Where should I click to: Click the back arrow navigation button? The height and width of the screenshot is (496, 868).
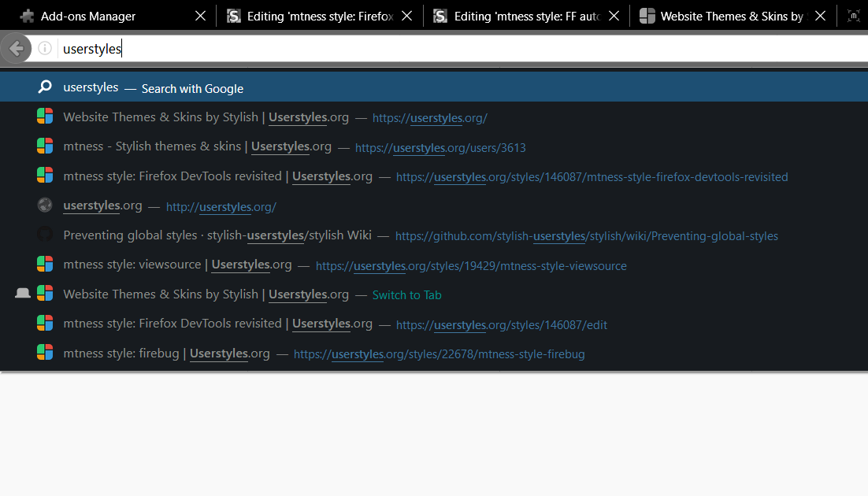tap(16, 49)
